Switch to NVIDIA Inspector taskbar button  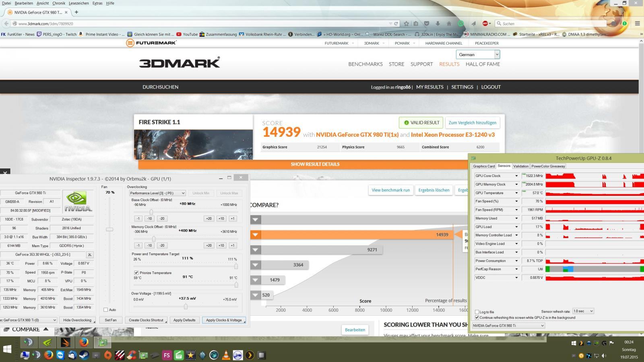[47, 342]
